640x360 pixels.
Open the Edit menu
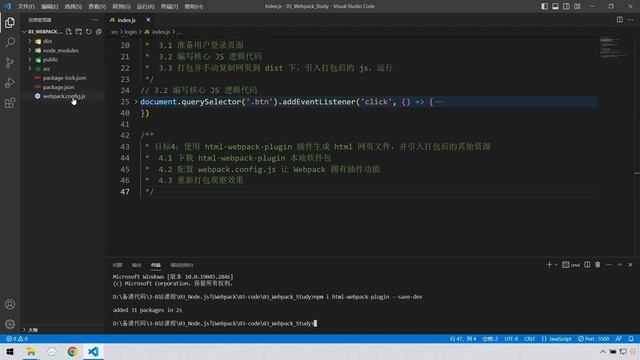pyautogui.click(x=50, y=6)
